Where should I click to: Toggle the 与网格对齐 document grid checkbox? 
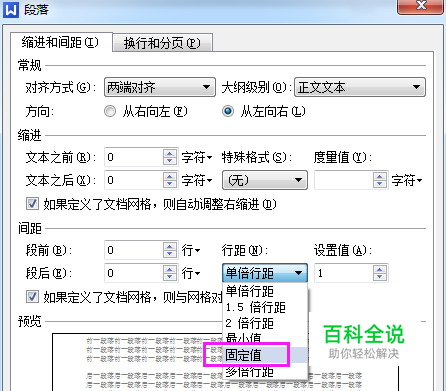click(32, 296)
